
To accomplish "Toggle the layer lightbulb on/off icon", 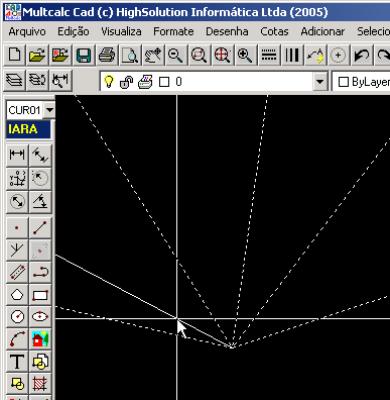I will pos(109,81).
